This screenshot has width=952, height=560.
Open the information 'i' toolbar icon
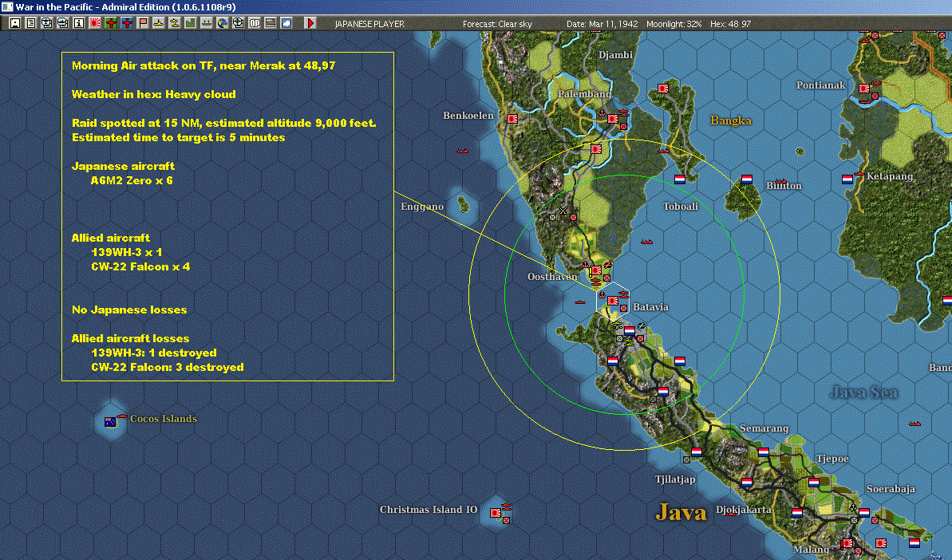coord(79,23)
